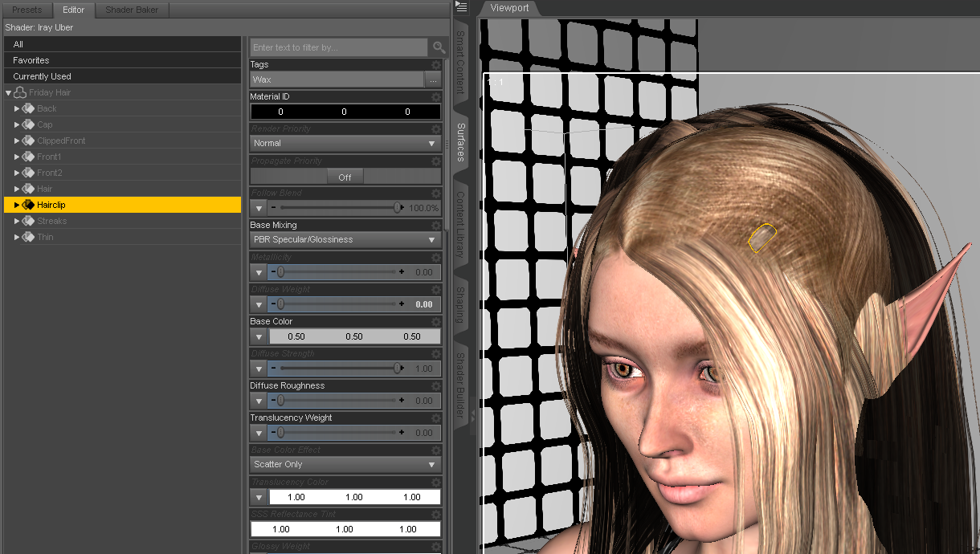Click the Base Color gray swatch
980x554 pixels.
pos(354,336)
